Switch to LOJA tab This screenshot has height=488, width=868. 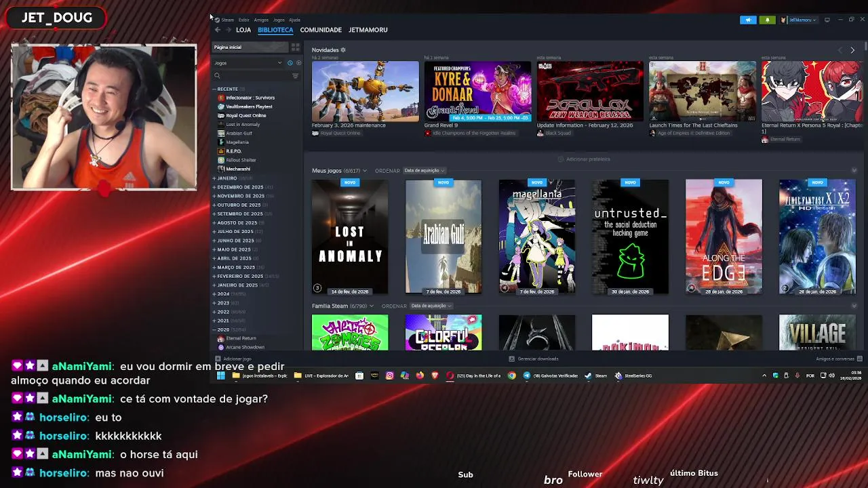pos(243,30)
